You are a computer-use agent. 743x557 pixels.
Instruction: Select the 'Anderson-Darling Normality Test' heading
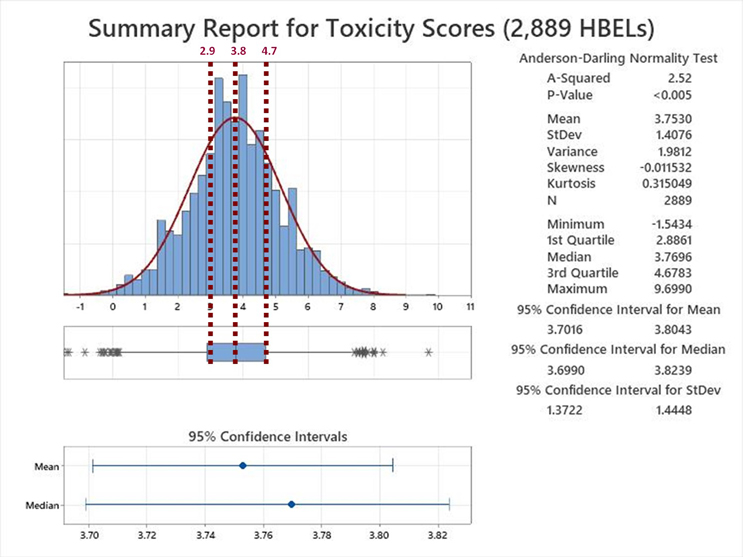[618, 58]
